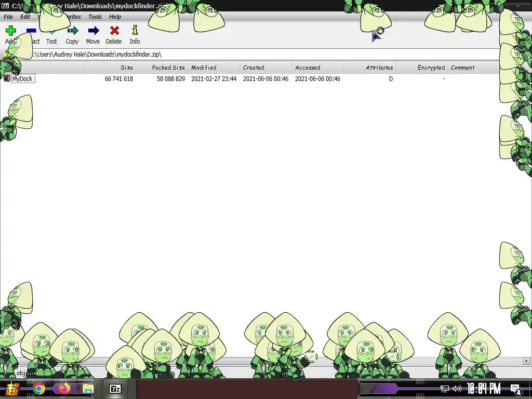
Task: Sort by the Comment column header
Action: coord(473,68)
